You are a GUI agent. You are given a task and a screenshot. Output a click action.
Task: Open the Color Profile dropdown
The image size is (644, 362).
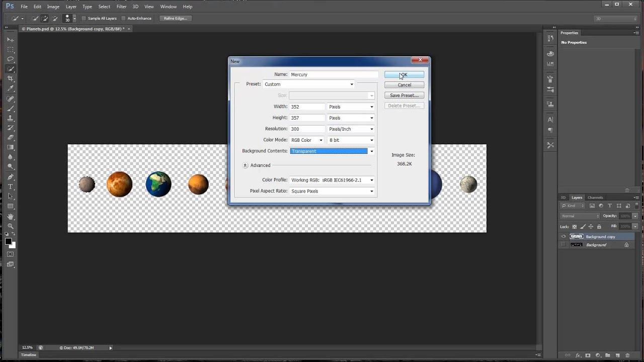(x=333, y=180)
